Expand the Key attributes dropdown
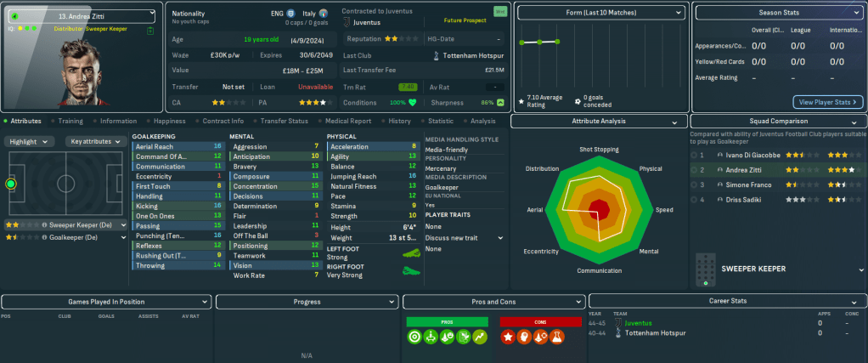Image resolution: width=868 pixels, height=363 pixels. [98, 142]
